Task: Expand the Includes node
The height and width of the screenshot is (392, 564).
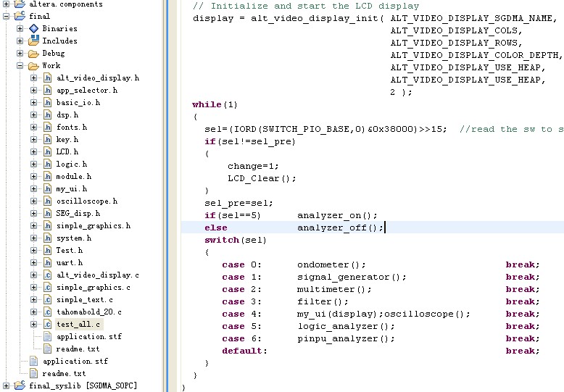Action: click(x=20, y=41)
